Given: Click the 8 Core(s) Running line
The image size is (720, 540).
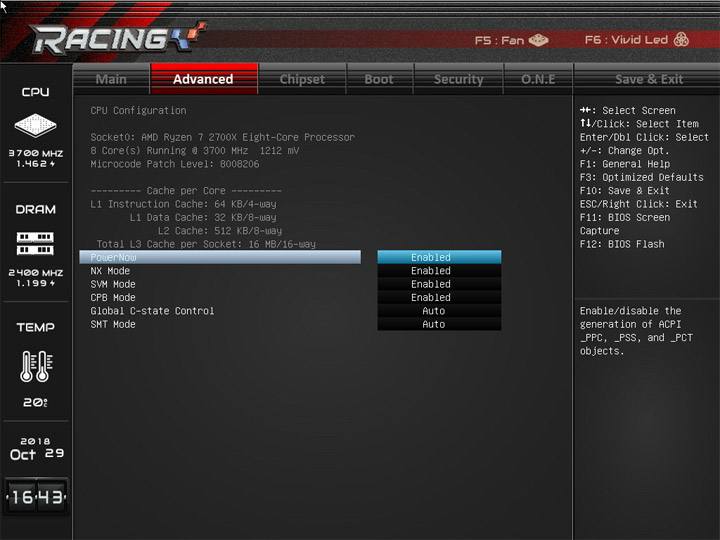Looking at the screenshot, I should pos(195,151).
